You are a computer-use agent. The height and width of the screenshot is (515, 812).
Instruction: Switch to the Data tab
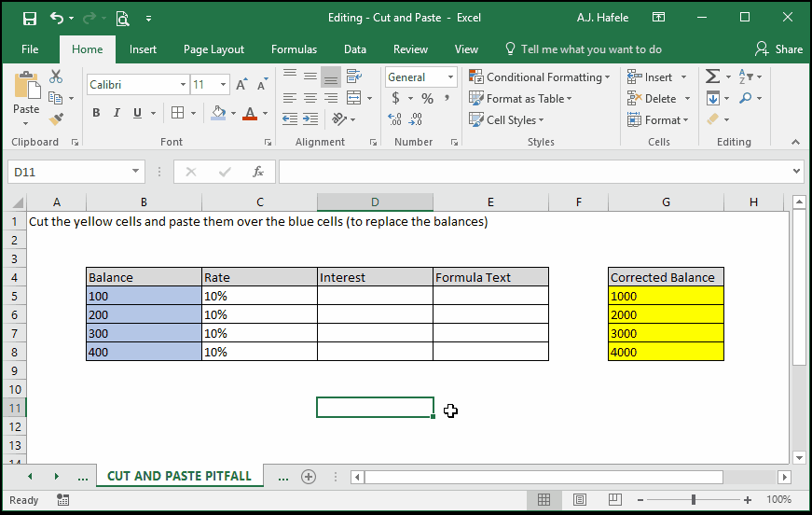[355, 49]
